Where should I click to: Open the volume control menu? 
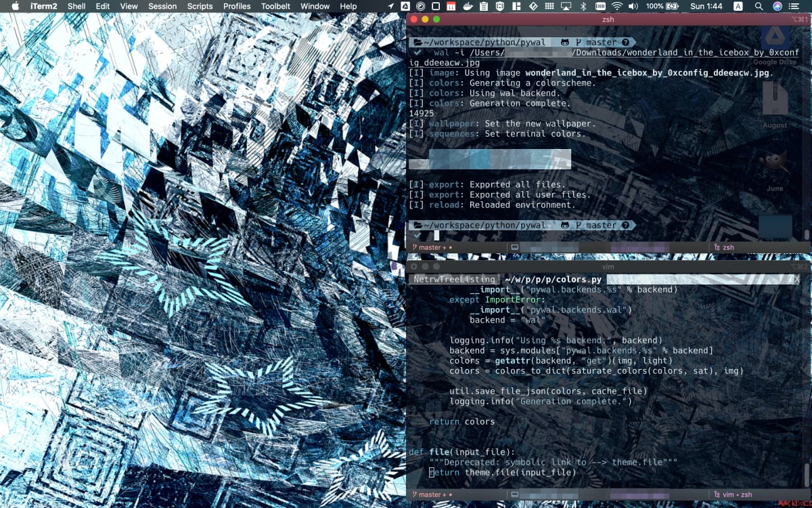click(634, 6)
